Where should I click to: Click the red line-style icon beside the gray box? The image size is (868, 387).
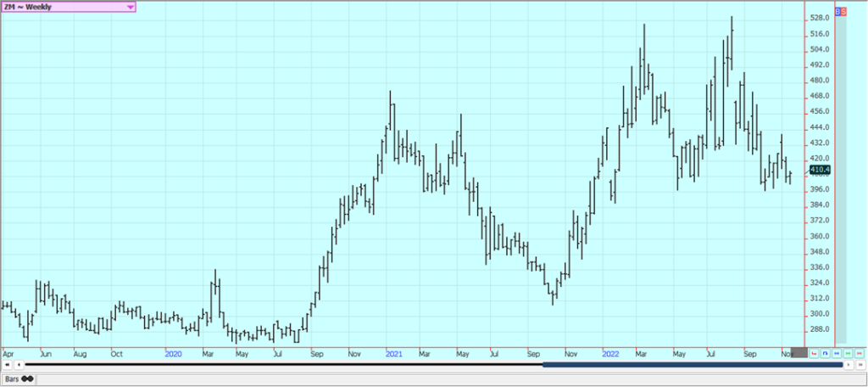pyautogui.click(x=814, y=353)
